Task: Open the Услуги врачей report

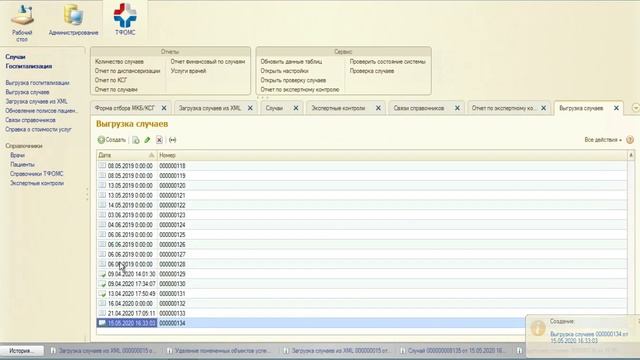Action: [188, 71]
